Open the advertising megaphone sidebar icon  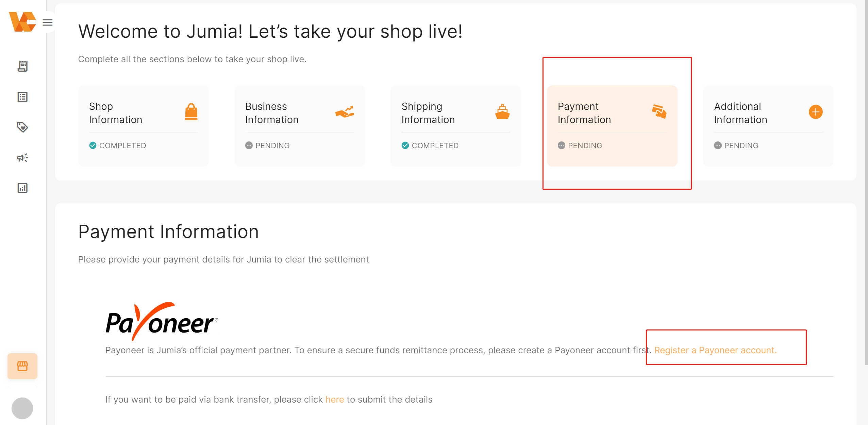pos(22,158)
